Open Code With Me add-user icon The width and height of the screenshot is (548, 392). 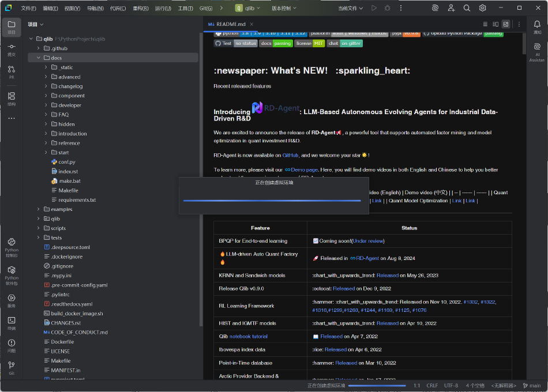point(451,8)
